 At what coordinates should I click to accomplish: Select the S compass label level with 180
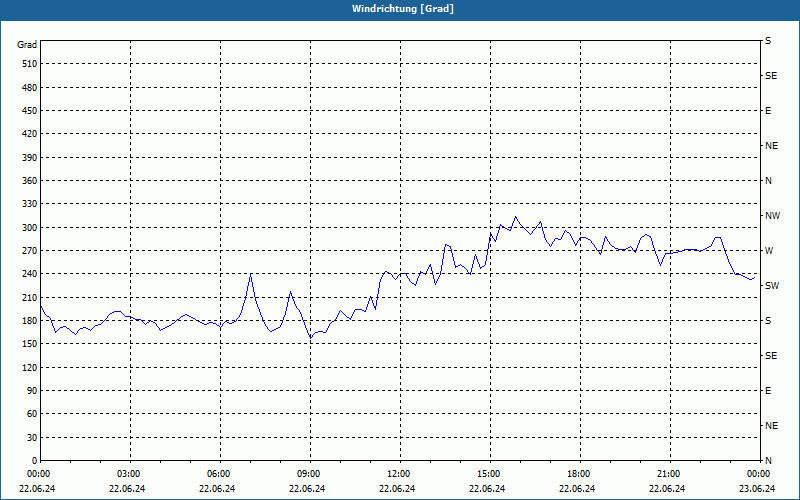[768, 321]
